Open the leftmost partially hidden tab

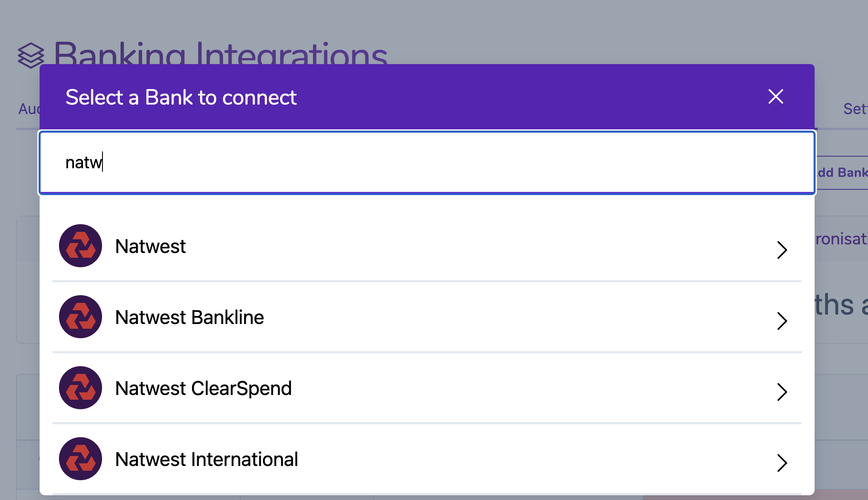[28, 109]
